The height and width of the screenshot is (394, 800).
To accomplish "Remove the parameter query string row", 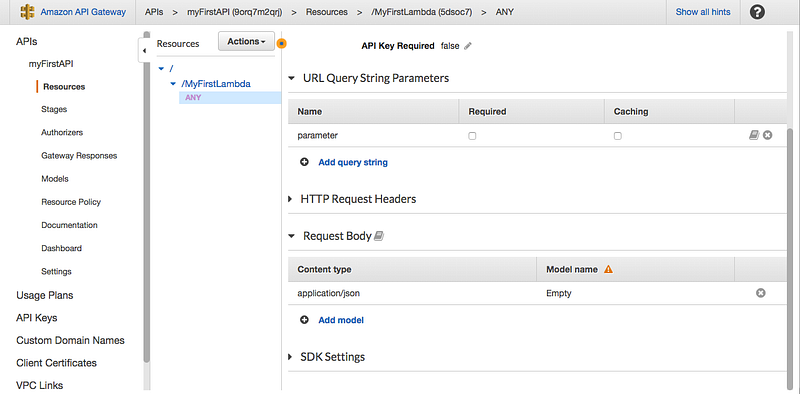I will (767, 135).
